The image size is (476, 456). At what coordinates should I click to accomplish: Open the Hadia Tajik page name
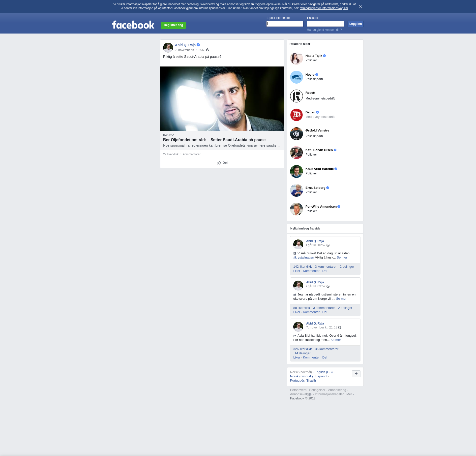314,56
